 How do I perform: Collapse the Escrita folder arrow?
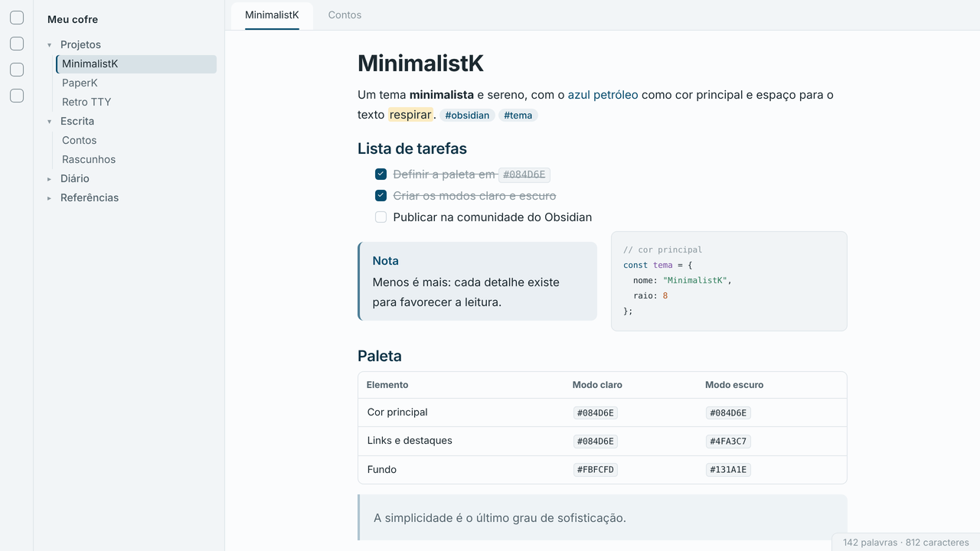pos(50,122)
